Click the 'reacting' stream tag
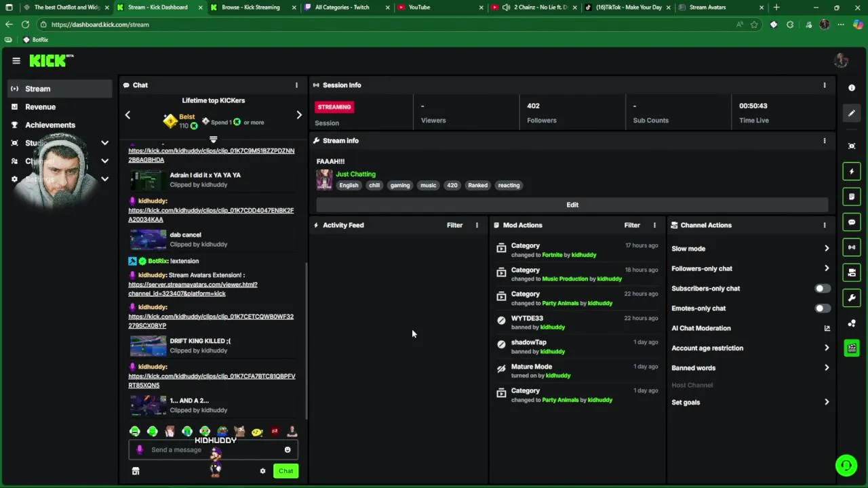The width and height of the screenshot is (868, 488). pos(509,186)
